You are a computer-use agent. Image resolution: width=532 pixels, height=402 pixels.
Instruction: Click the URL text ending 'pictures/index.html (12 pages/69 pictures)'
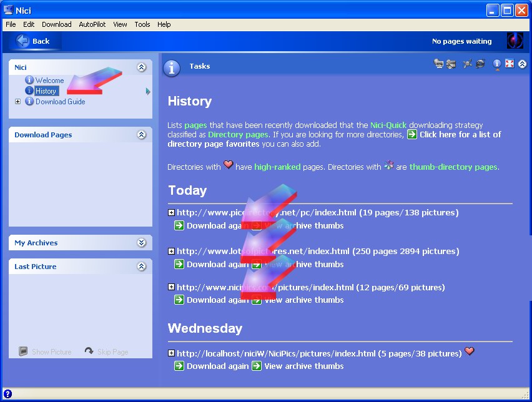(311, 287)
